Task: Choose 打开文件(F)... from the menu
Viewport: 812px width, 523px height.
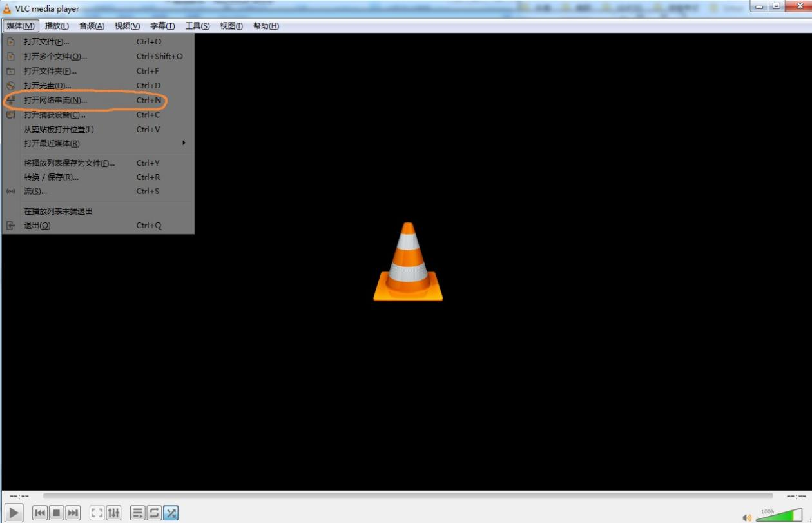Action: (x=98, y=42)
